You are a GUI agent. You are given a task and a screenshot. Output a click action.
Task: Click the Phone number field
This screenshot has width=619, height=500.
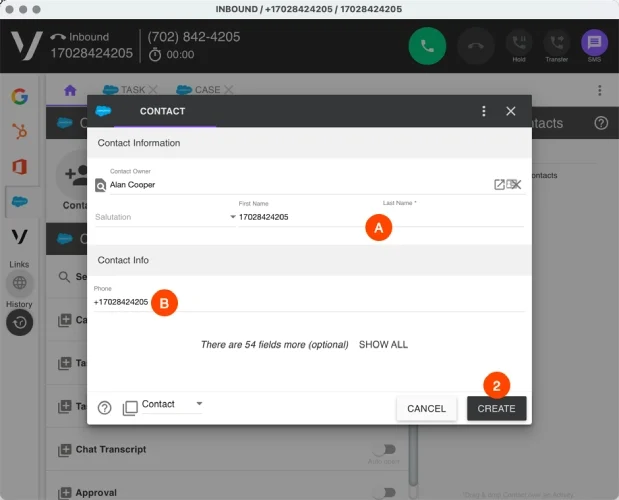point(309,302)
